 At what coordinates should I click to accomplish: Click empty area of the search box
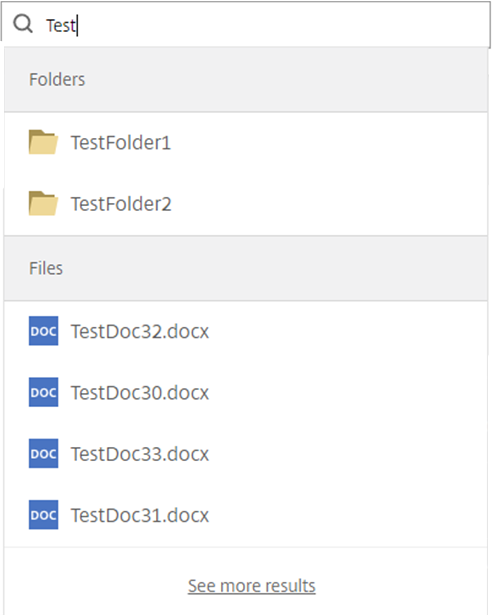click(x=282, y=24)
